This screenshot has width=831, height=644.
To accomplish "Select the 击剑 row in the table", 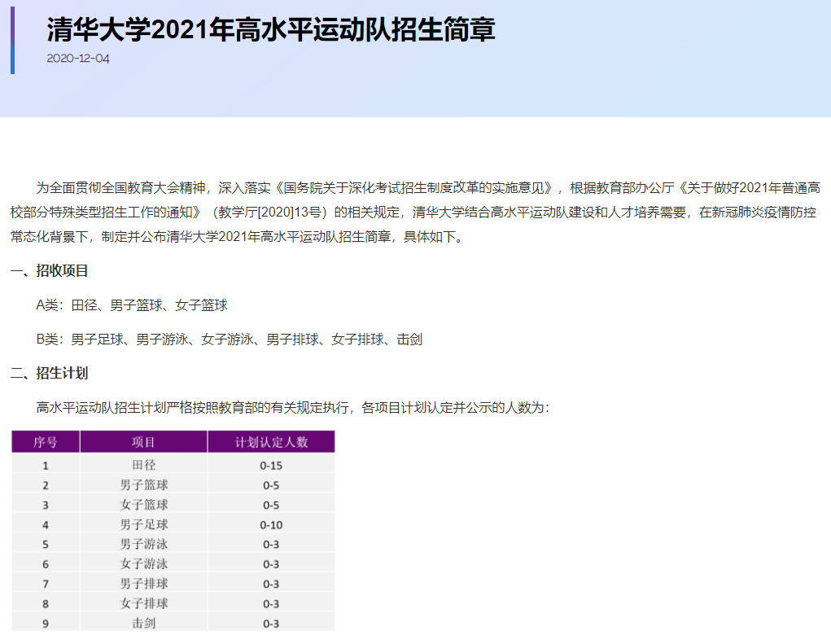I will [143, 624].
